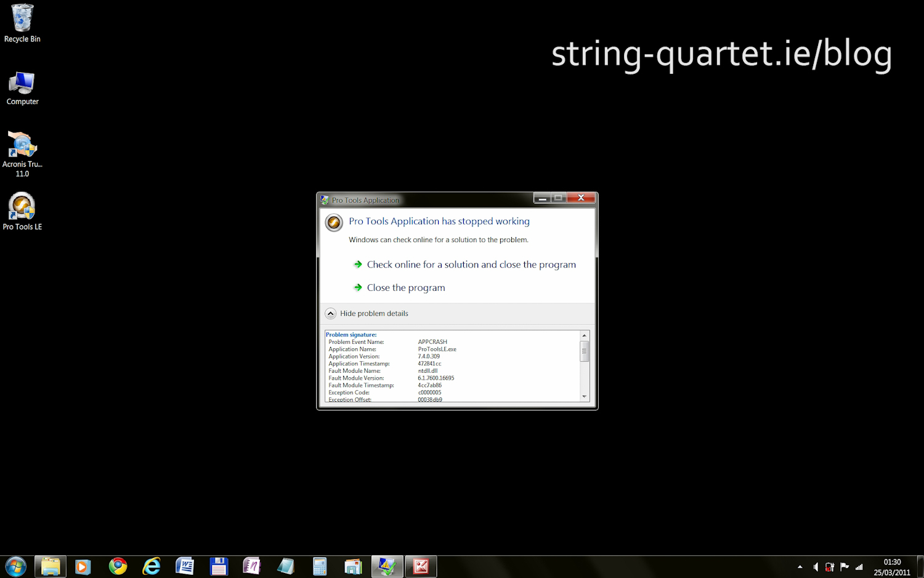Collapse details with Hide problem details chevron
The image size is (924, 578).
pos(331,314)
